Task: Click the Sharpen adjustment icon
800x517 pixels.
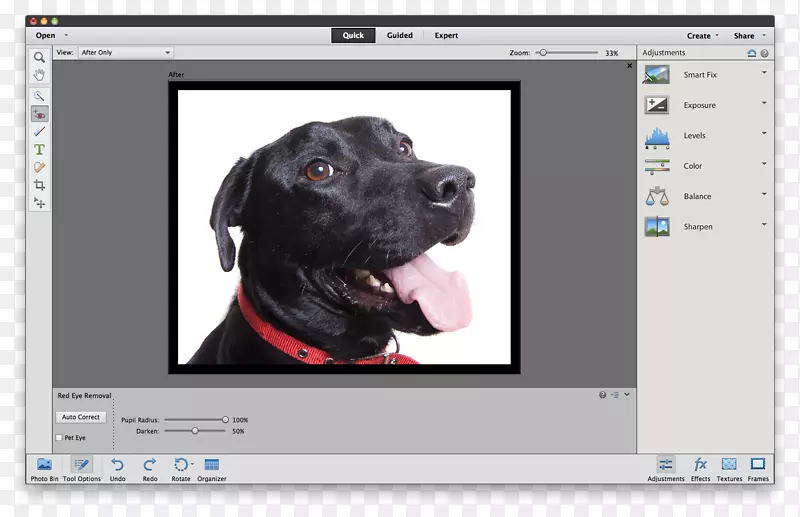Action: click(x=657, y=227)
